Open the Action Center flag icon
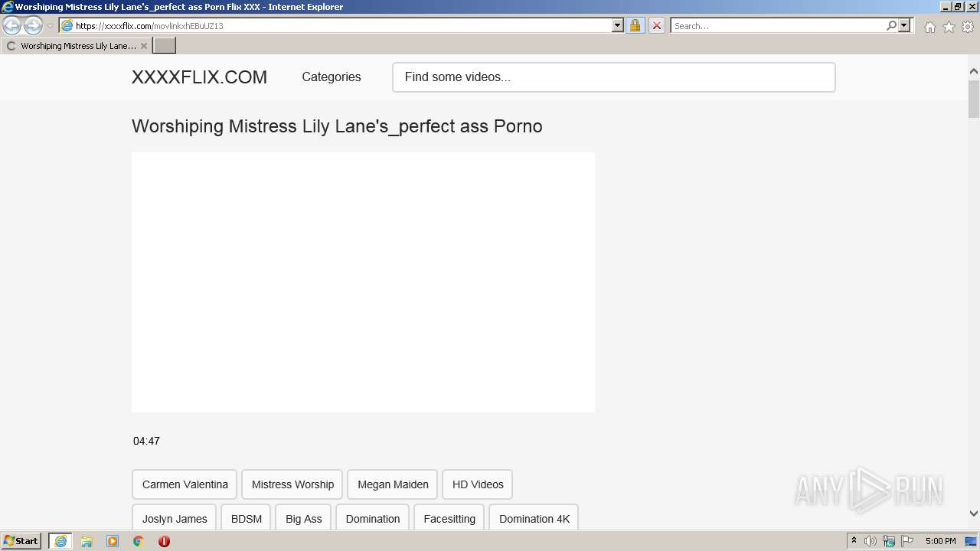Image resolution: width=980 pixels, height=551 pixels. 907,541
